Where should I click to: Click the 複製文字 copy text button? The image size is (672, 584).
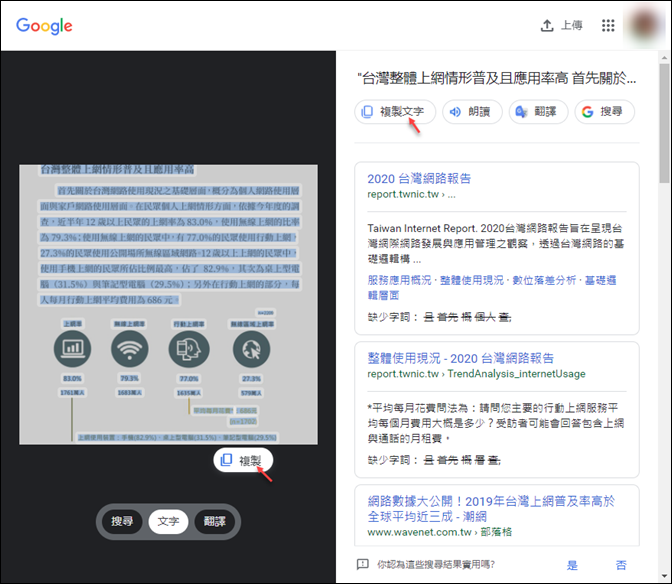click(x=395, y=112)
